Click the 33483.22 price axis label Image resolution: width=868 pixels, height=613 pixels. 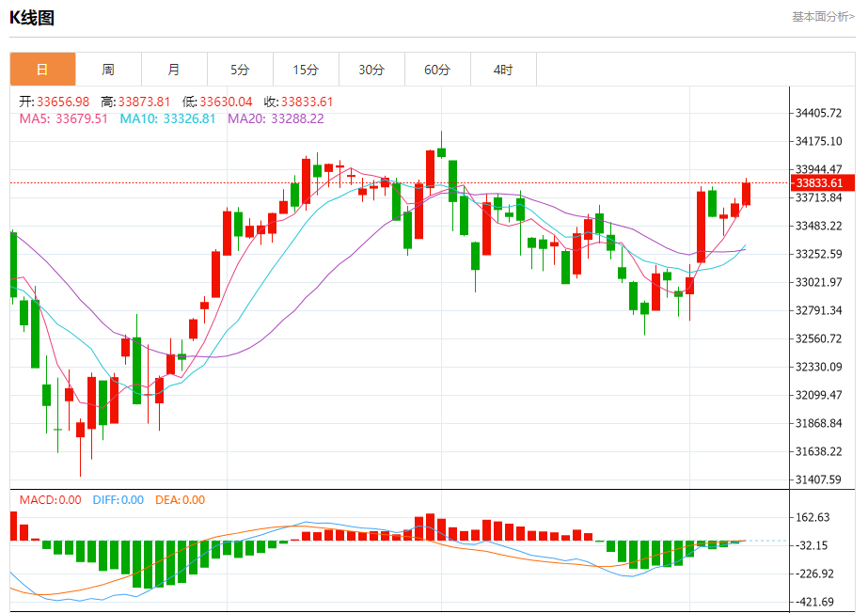[x=819, y=227]
